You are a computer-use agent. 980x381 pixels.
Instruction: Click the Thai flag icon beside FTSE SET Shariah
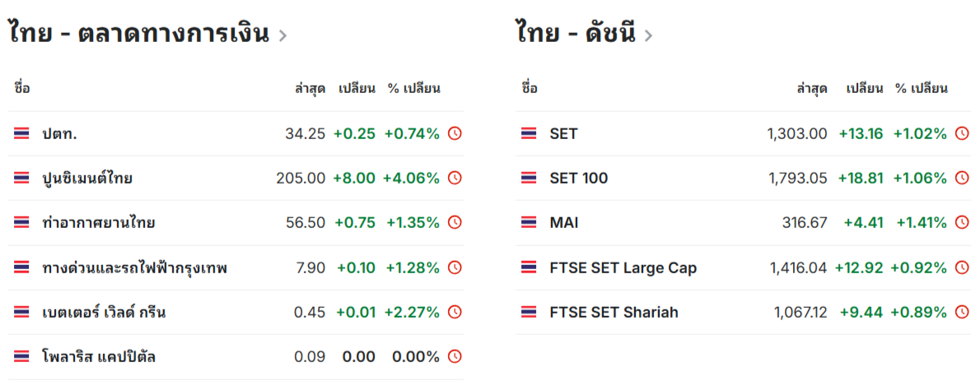[530, 312]
